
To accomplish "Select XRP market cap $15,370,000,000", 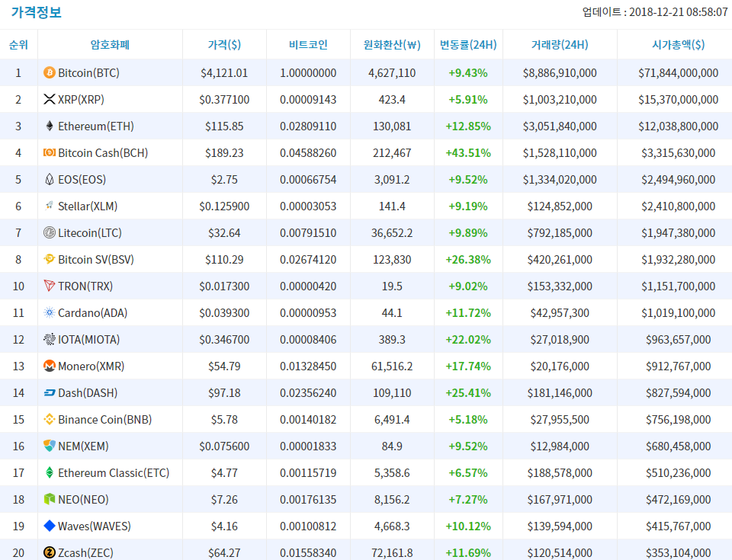I will 679,99.
